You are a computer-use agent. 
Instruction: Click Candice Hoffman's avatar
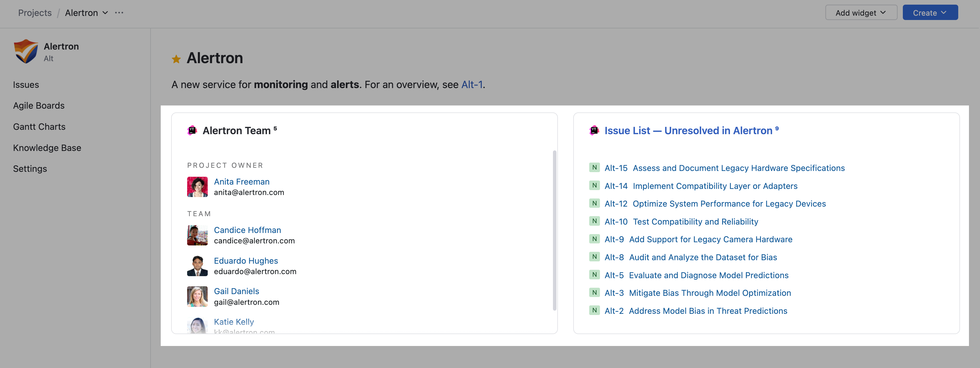point(198,235)
